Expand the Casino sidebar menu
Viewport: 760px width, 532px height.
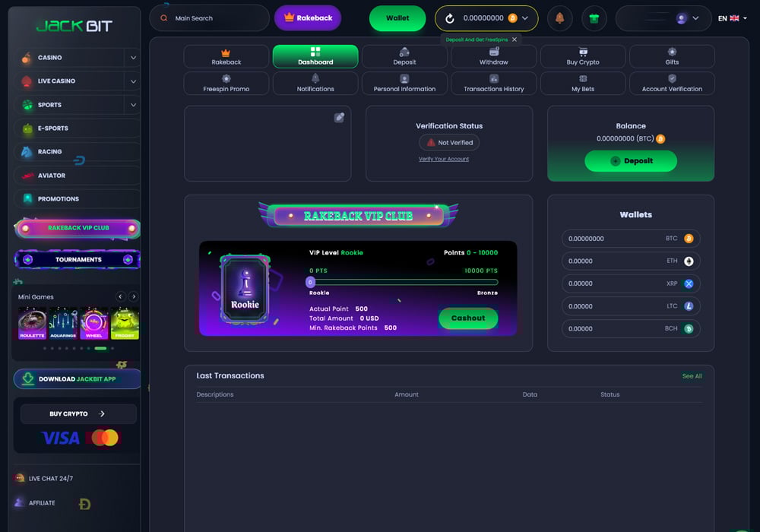click(133, 58)
